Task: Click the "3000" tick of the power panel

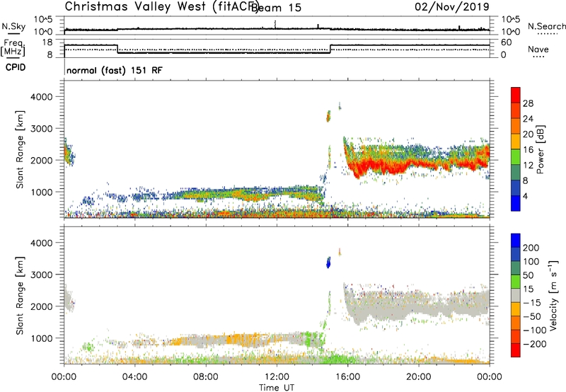Action: [41, 129]
